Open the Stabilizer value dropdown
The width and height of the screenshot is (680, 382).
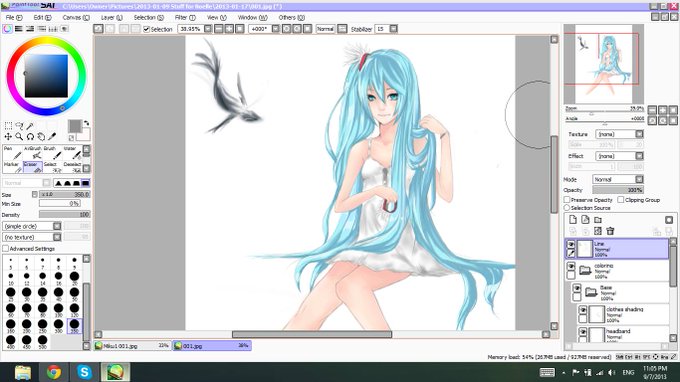pos(393,29)
